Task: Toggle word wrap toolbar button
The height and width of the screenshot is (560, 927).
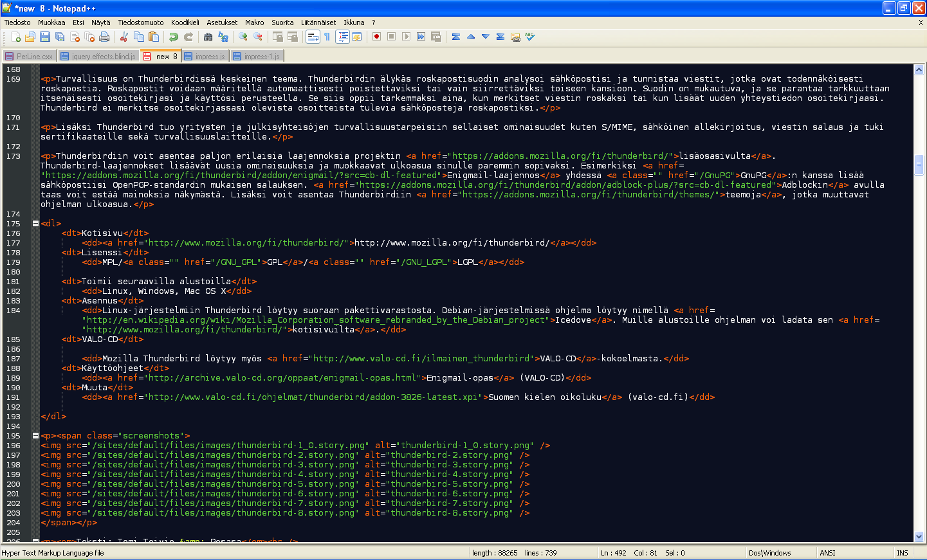Action: point(313,37)
